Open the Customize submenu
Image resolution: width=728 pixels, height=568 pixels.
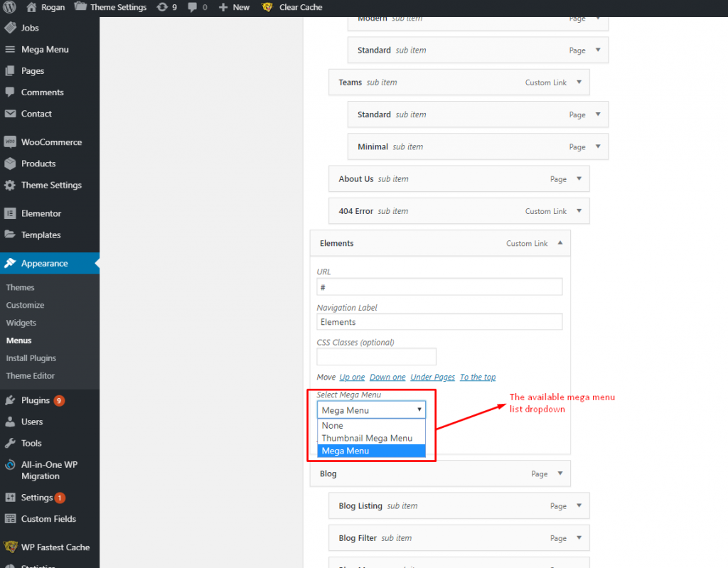(x=25, y=305)
